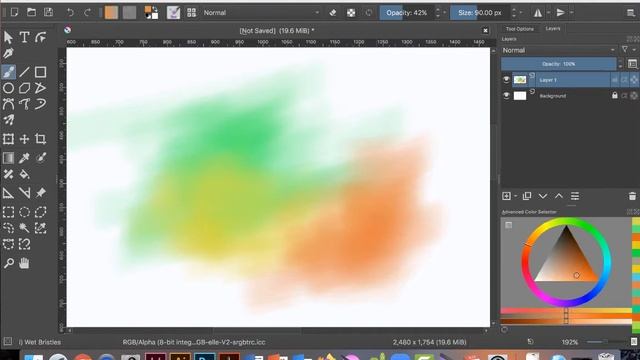
Task: Select the Crop tool
Action: point(40,139)
